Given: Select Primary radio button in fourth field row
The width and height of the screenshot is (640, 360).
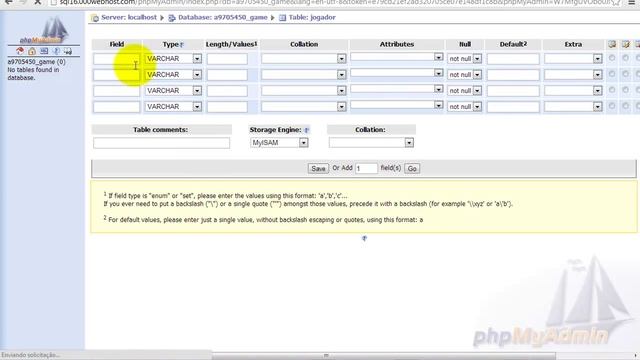Looking at the screenshot, I should click(612, 106).
